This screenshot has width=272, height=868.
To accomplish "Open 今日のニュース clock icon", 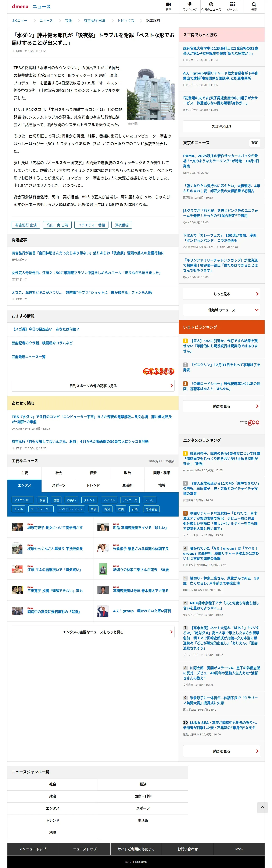I will click(211, 6).
